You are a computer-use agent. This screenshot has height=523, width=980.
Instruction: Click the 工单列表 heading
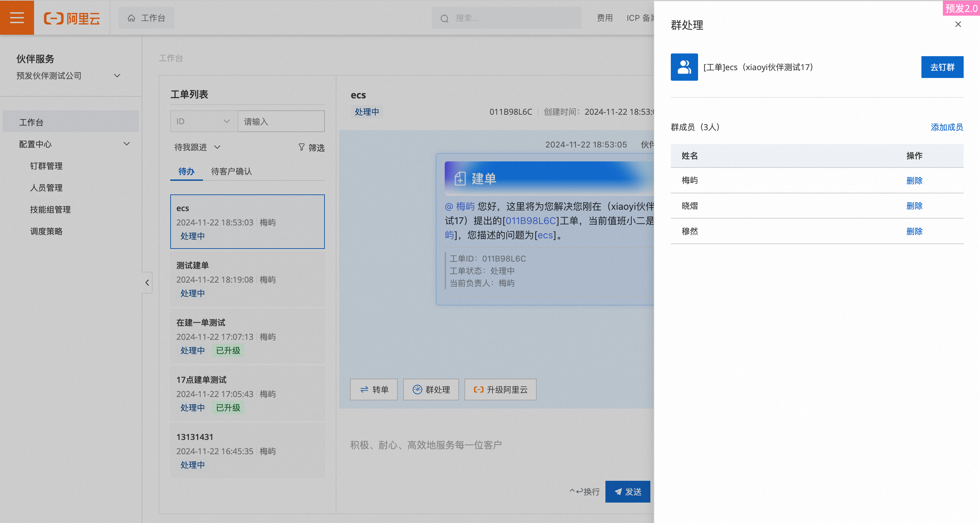[x=189, y=94]
